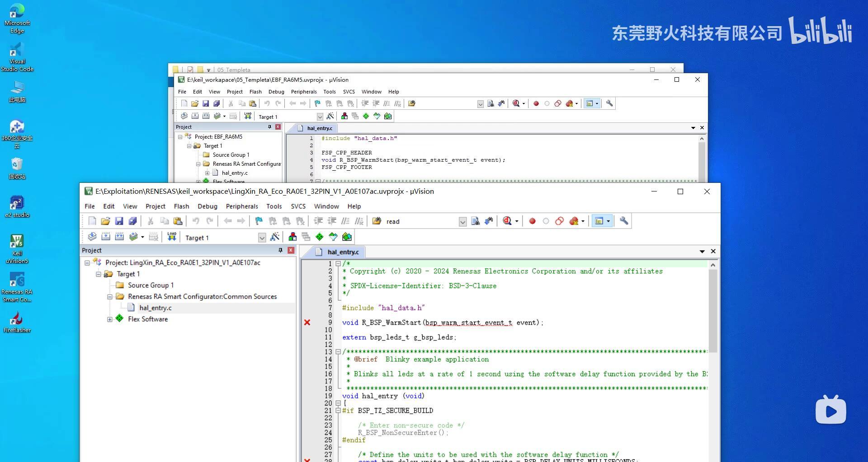Open Configuration wrench icon

coord(624,221)
